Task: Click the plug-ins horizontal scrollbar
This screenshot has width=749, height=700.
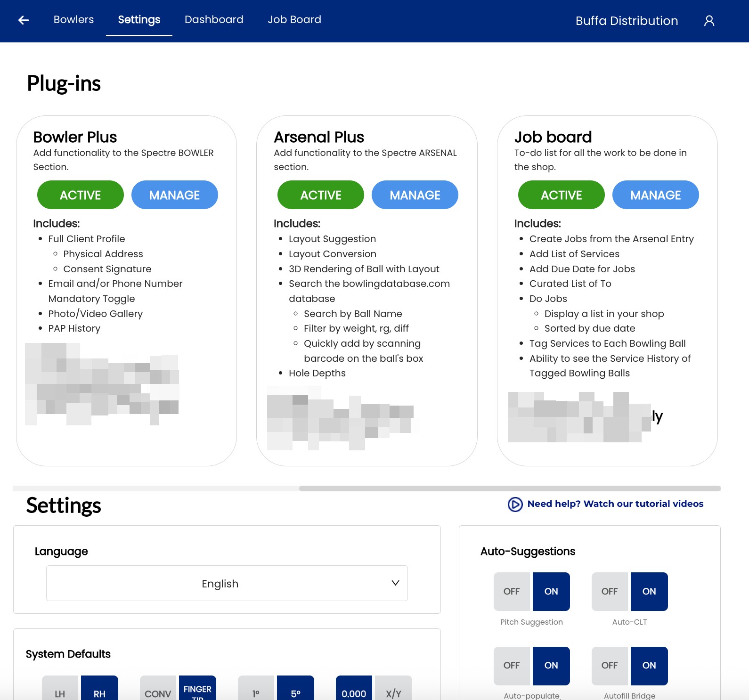Action: click(x=510, y=488)
